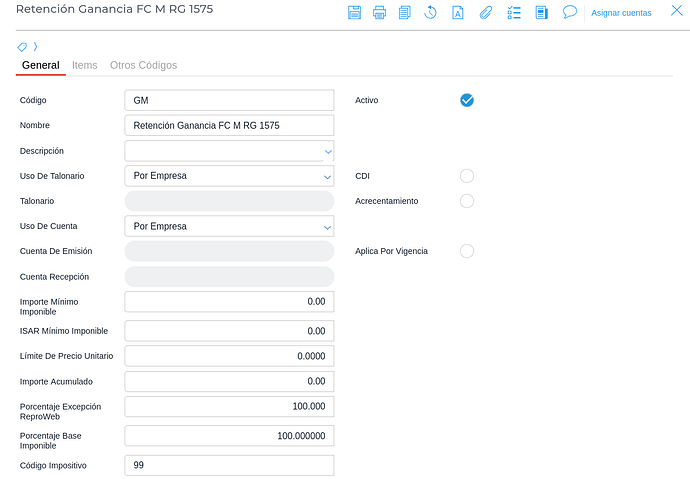Switch to the Items tab
The height and width of the screenshot is (479, 690).
tap(85, 65)
